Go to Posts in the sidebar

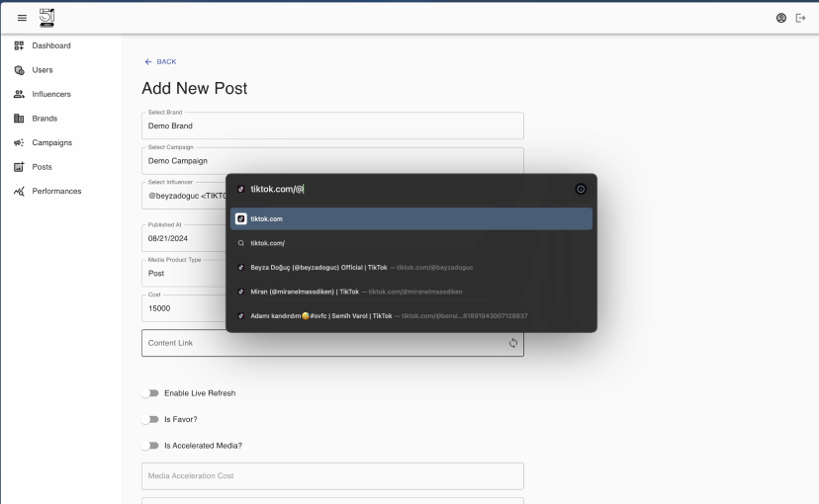pos(42,167)
